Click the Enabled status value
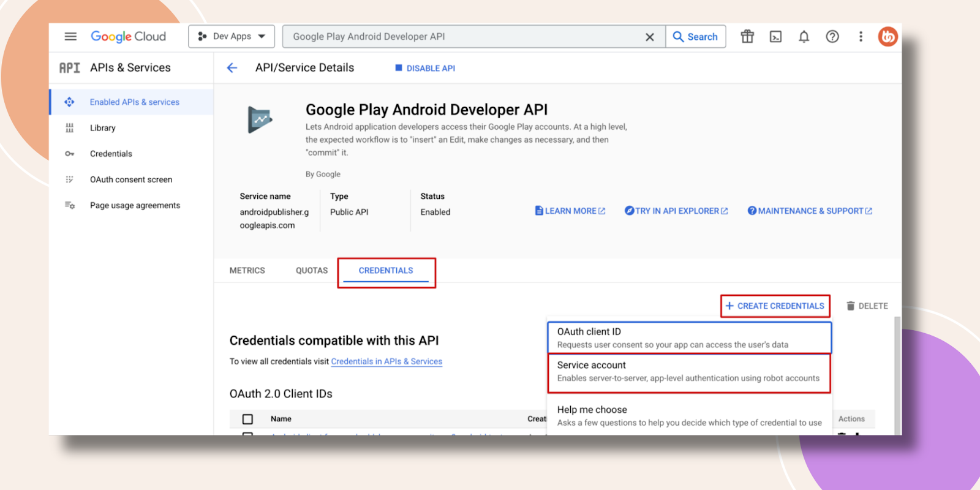The height and width of the screenshot is (490, 980). (435, 212)
